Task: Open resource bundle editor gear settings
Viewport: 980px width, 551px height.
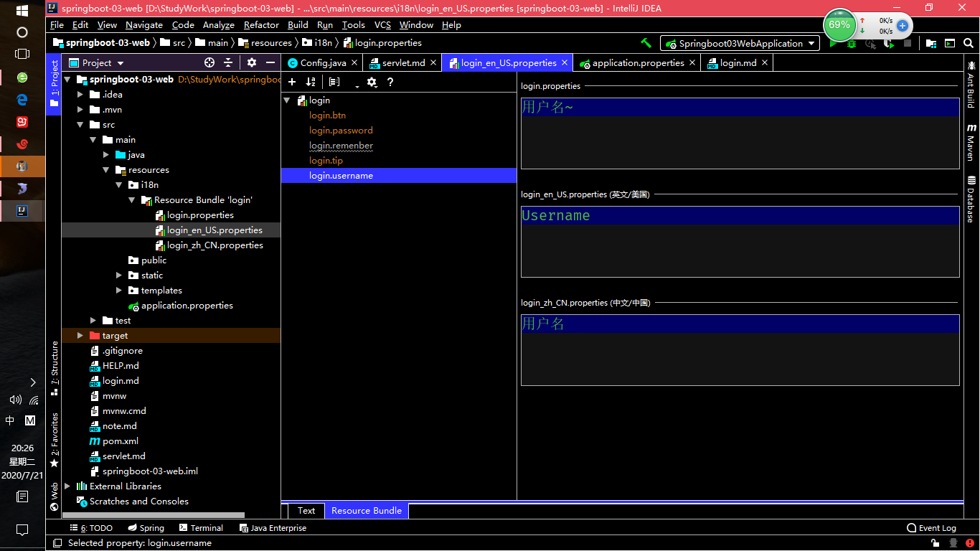Action: point(372,82)
